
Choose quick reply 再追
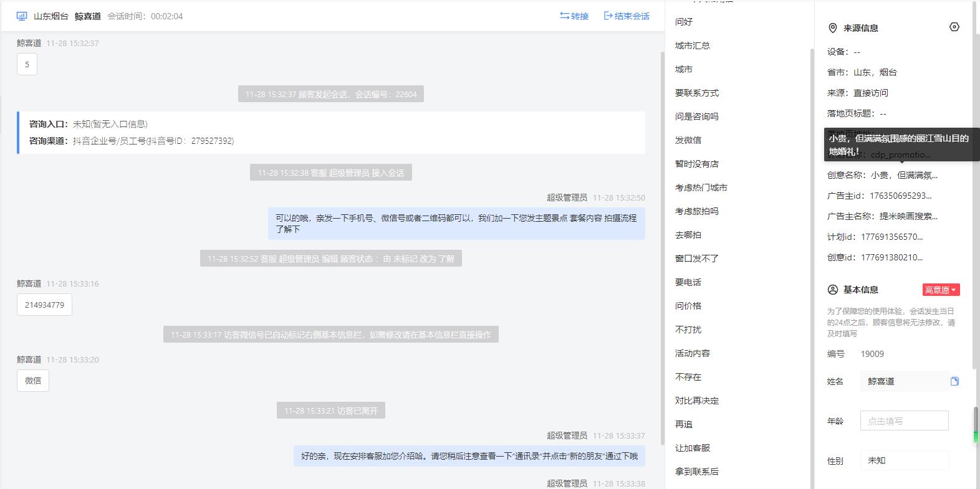684,424
